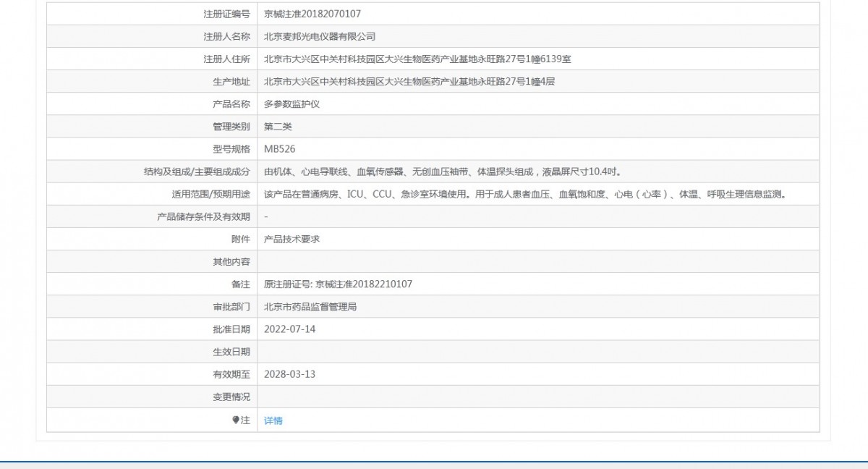Click the 管理类别 label

tap(231, 127)
